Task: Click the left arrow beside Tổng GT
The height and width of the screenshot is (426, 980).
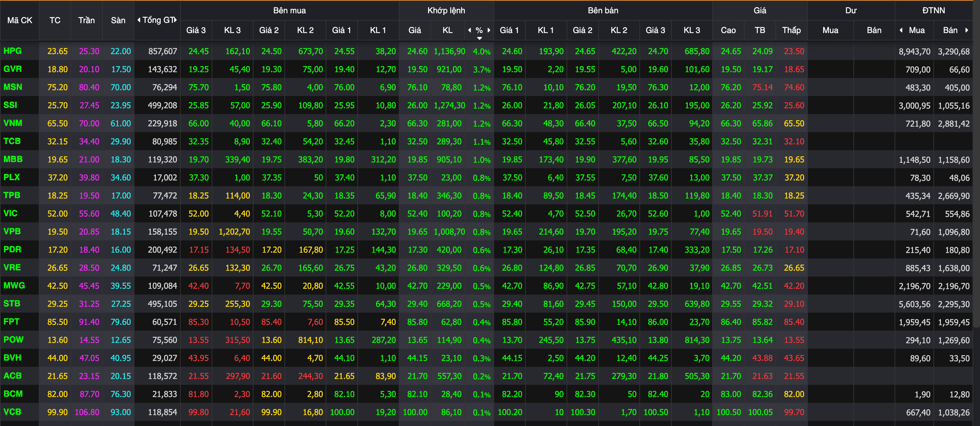Action: (139, 20)
